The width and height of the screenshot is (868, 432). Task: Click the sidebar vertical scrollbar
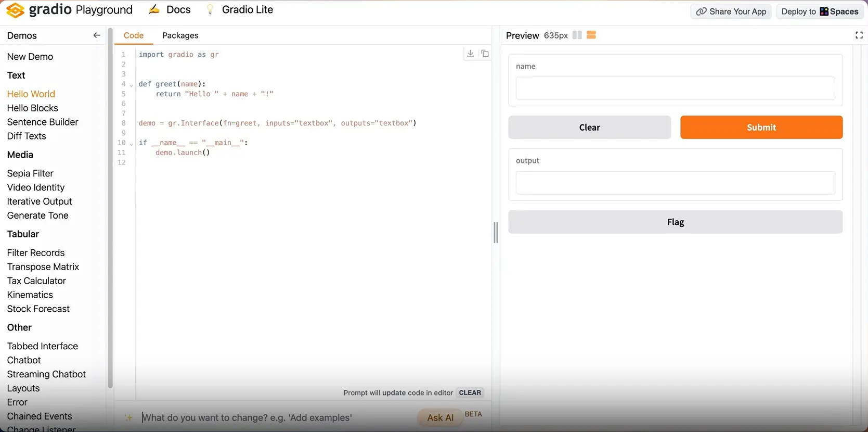tap(110, 208)
